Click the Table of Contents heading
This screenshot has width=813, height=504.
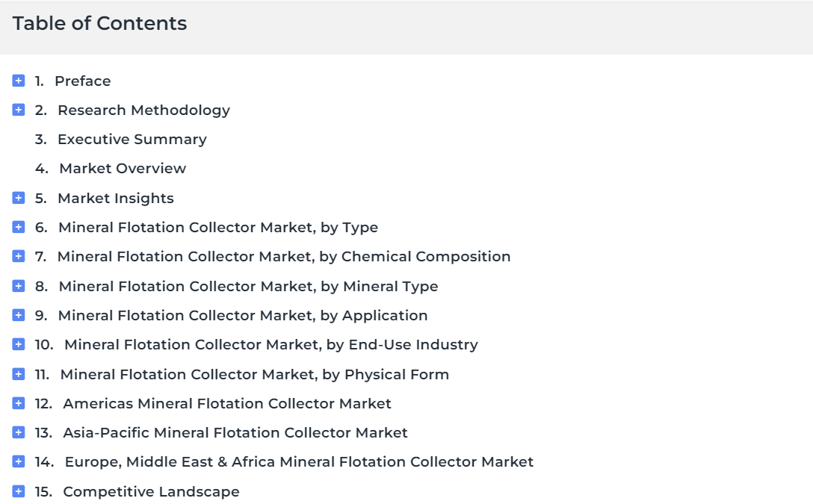coord(99,23)
